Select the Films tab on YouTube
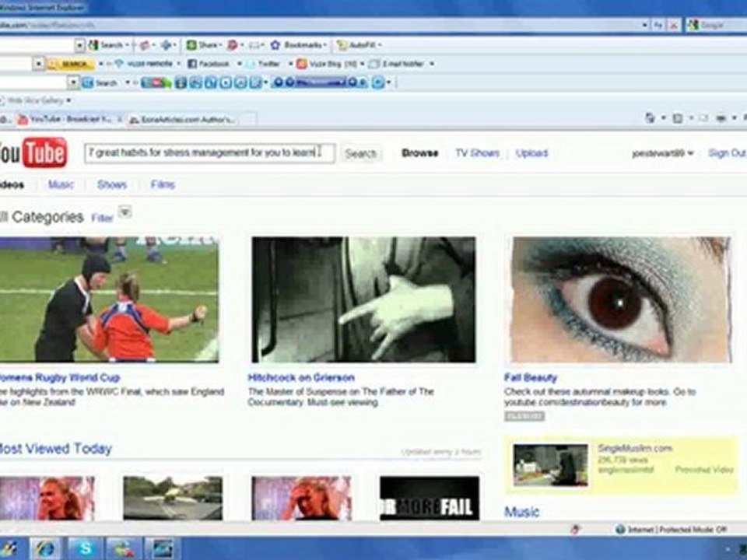The width and height of the screenshot is (747, 560). (x=163, y=184)
